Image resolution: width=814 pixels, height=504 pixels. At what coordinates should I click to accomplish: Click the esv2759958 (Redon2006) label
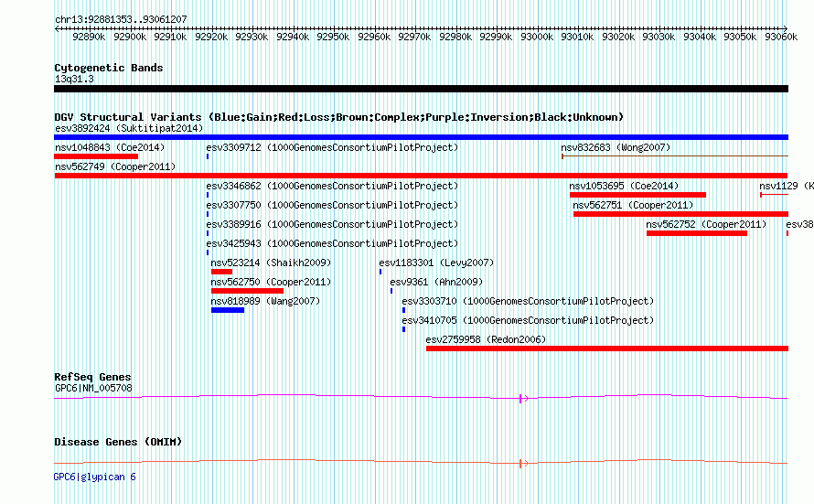point(486,339)
